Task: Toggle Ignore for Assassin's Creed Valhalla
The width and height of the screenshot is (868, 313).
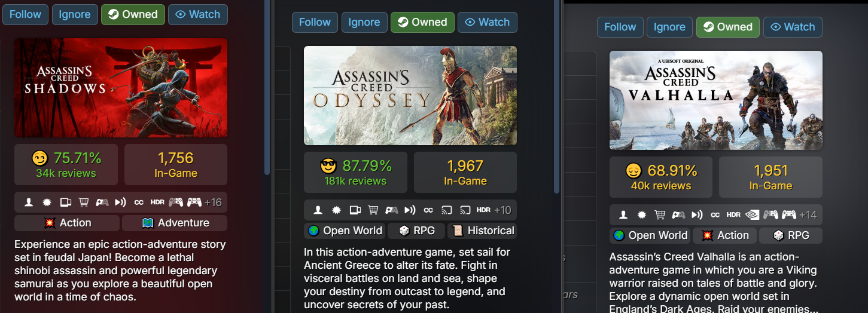Action: click(670, 27)
